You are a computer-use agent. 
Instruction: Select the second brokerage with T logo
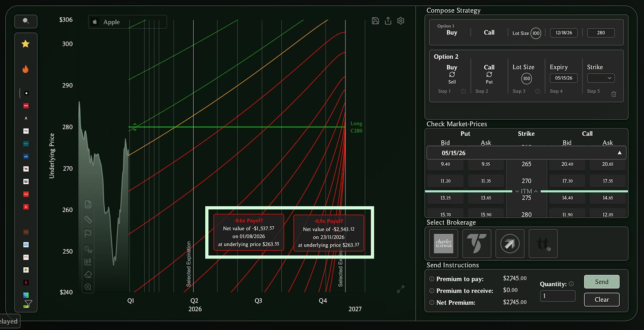476,243
